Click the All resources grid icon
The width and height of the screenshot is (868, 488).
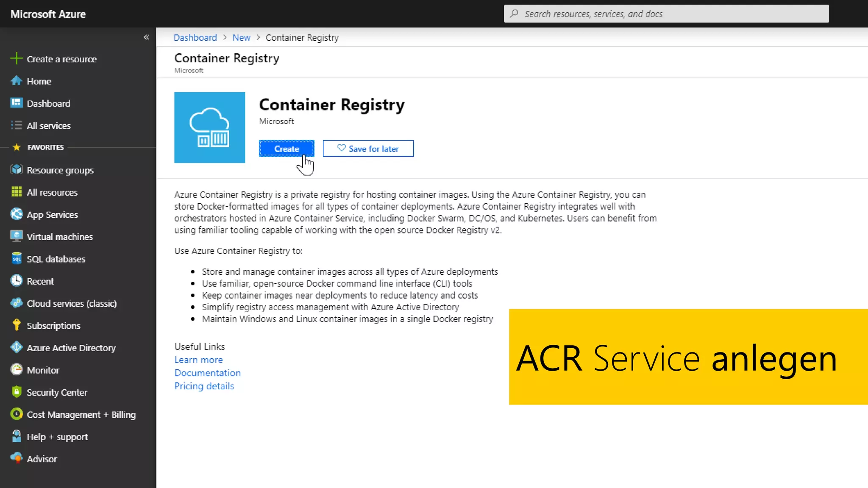tap(16, 192)
